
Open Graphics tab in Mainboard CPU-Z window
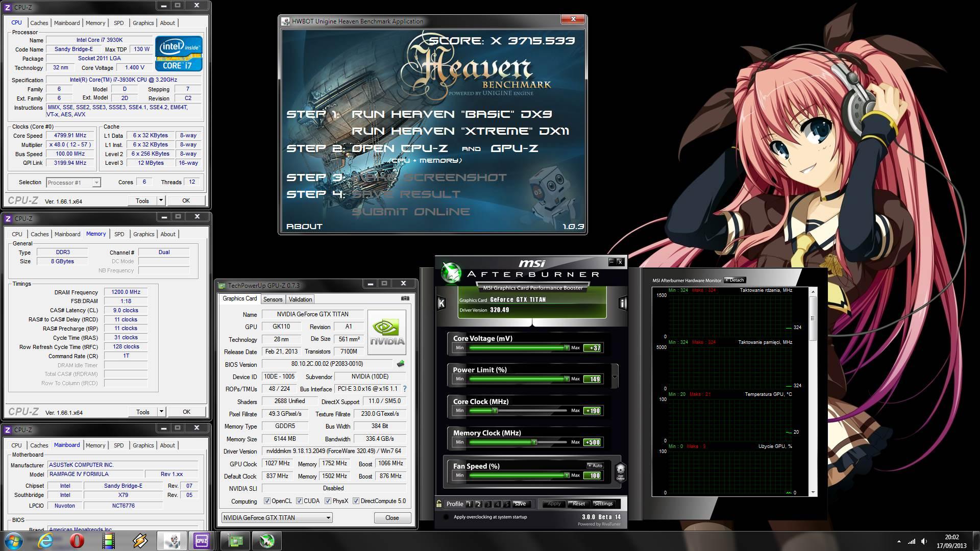[143, 445]
